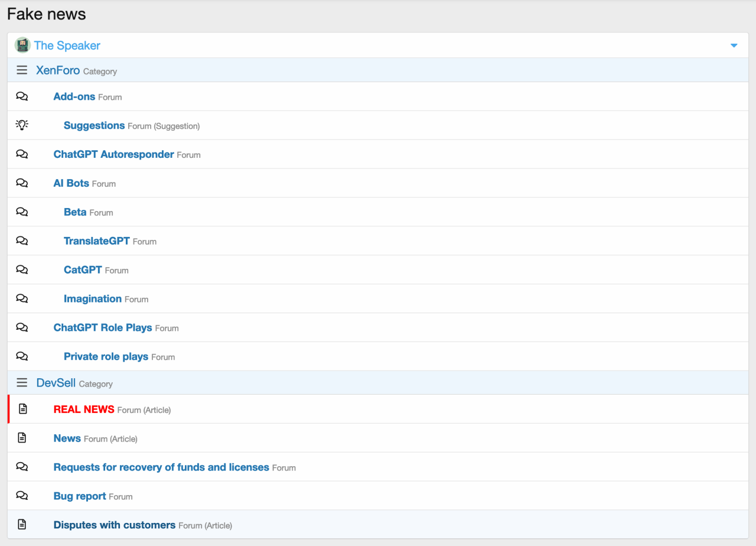Click the XenForo category hamburger icon
Screen dimensions: 756x546
pos(22,70)
